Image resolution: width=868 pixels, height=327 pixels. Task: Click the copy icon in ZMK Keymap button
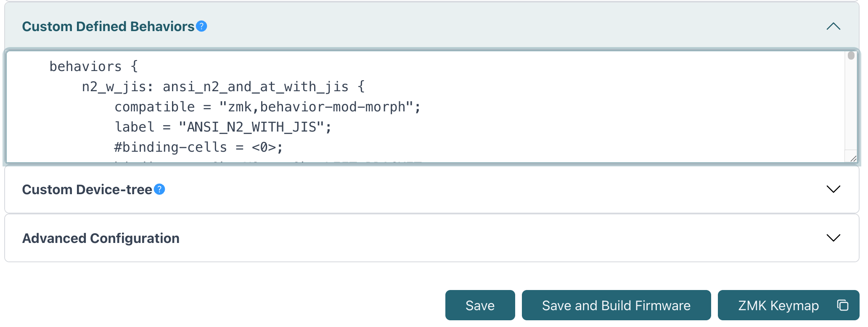842,305
